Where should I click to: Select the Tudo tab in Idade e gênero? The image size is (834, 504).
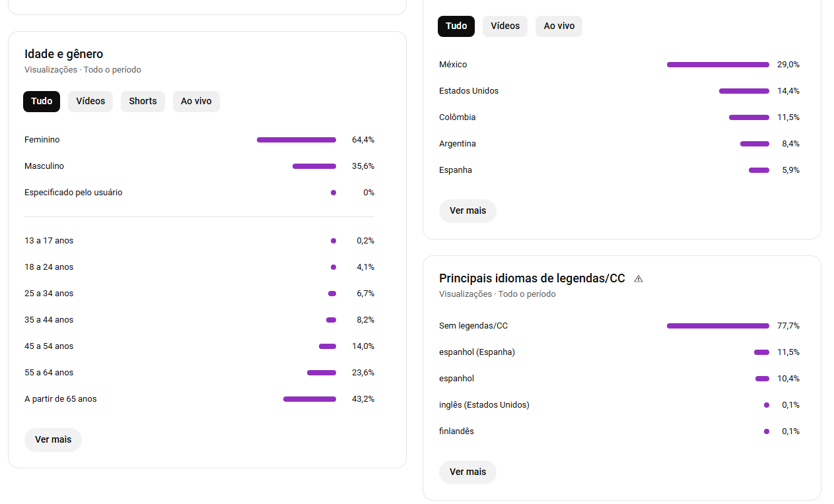click(42, 102)
